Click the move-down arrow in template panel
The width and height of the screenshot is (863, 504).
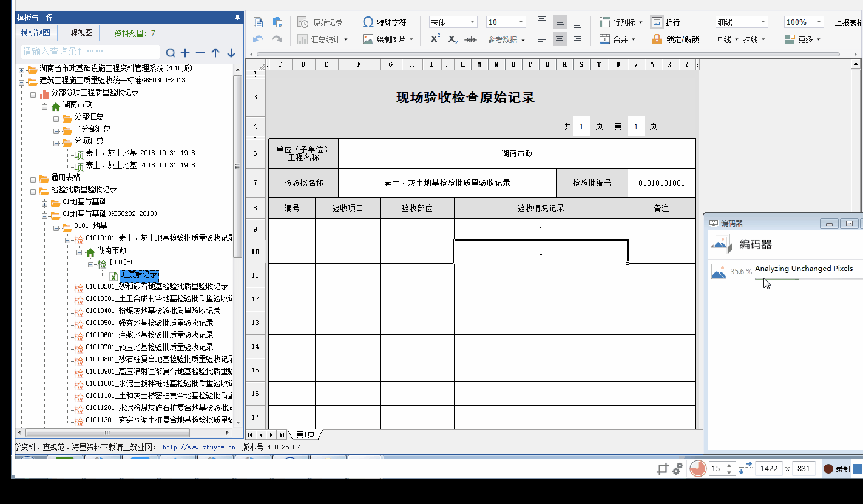coord(231,53)
